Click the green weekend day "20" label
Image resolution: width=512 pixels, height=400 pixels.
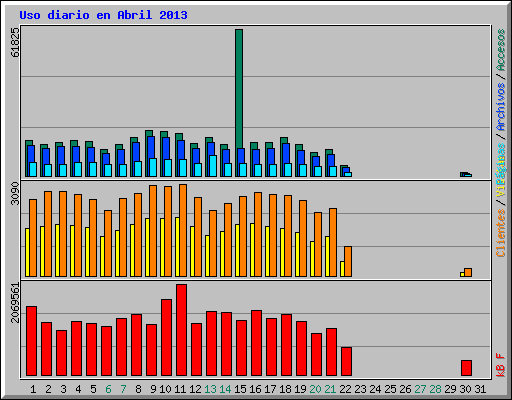[x=315, y=389]
